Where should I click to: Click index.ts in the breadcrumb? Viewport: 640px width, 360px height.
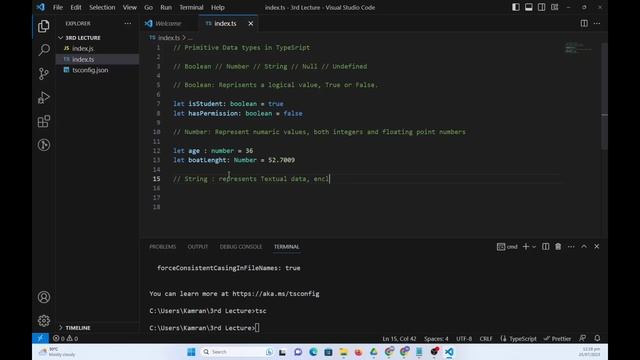(x=169, y=38)
